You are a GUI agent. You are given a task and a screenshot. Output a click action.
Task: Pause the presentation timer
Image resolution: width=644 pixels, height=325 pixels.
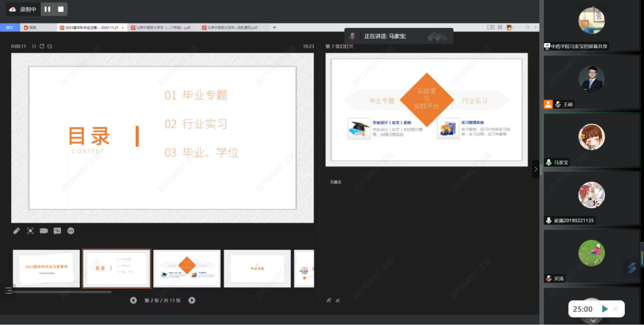pos(34,47)
